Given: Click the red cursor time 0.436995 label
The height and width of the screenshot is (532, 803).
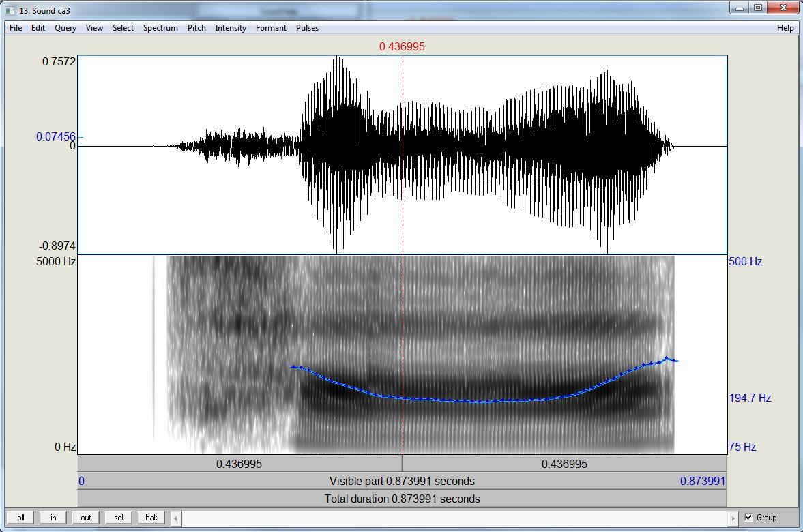Looking at the screenshot, I should click(402, 46).
